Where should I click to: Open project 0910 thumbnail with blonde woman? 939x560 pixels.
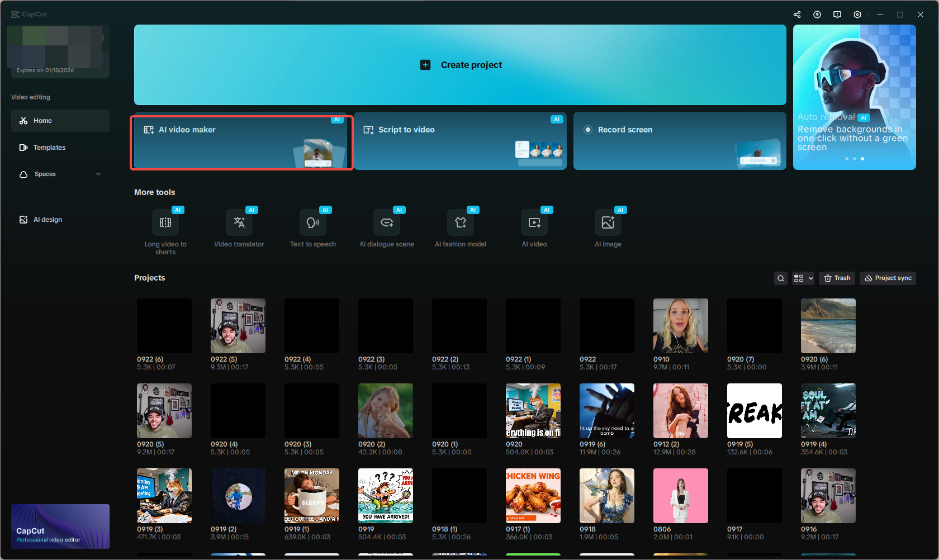pyautogui.click(x=681, y=326)
